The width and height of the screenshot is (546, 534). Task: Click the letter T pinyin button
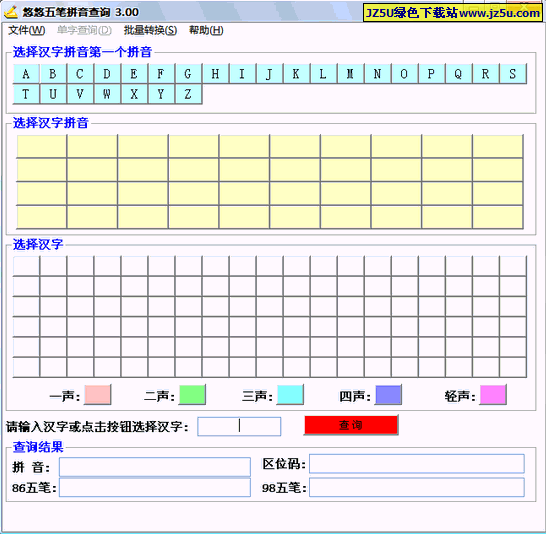(26, 94)
